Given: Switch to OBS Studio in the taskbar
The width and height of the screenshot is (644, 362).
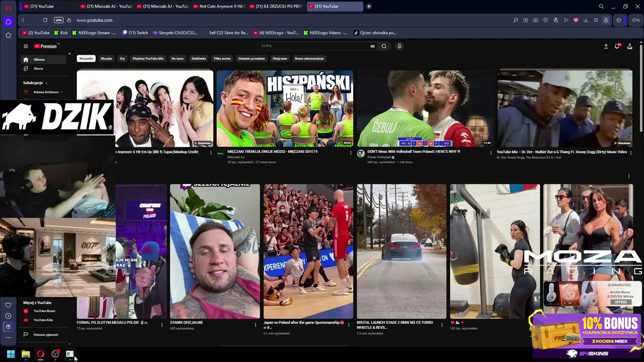Looking at the screenshot, I should 55,354.
